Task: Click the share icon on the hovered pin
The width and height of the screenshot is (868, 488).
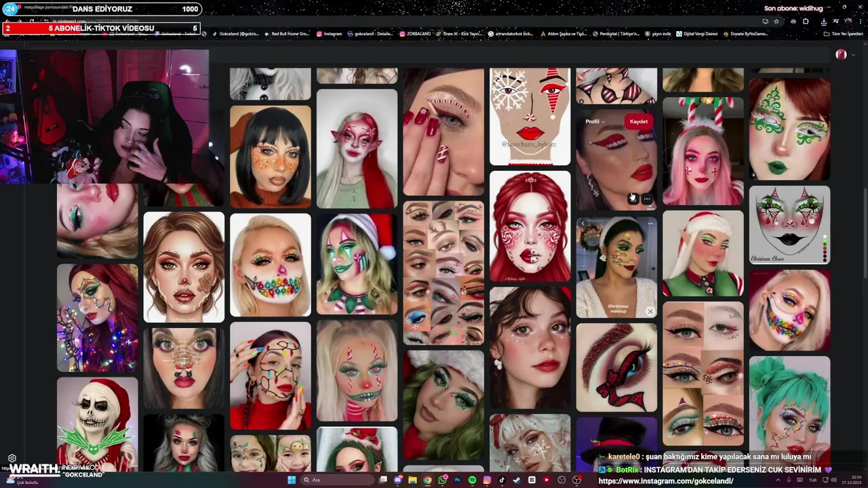Action: (633, 199)
